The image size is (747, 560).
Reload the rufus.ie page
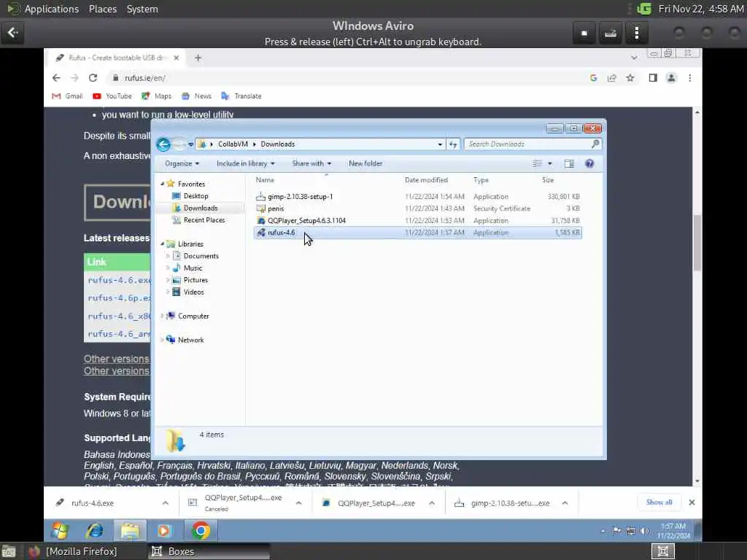tap(93, 78)
